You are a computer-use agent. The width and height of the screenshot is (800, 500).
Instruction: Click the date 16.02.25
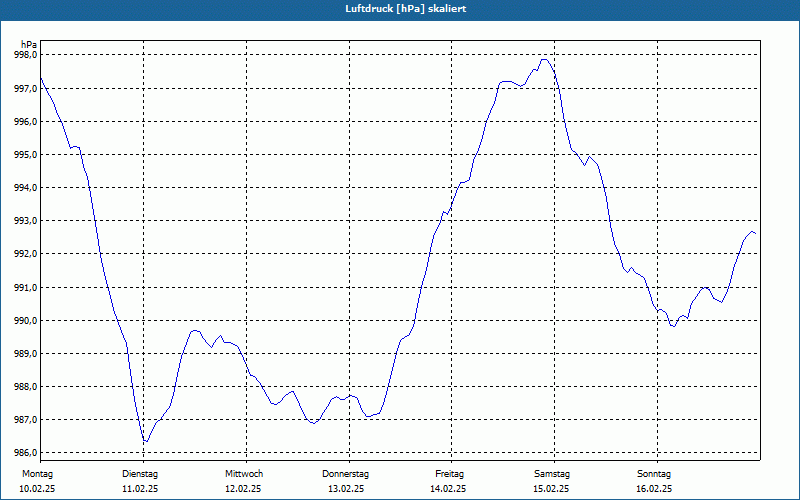654,489
